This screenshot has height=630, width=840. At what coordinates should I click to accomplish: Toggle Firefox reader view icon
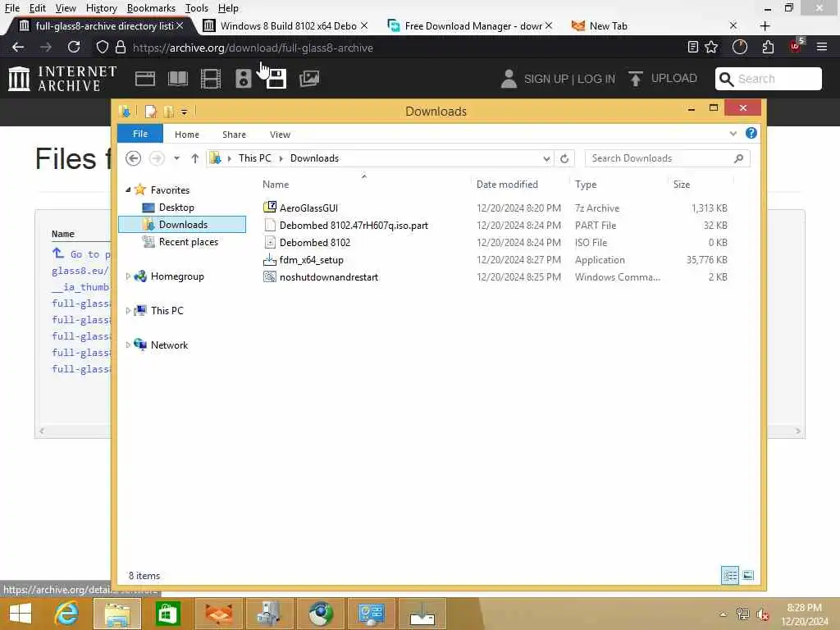[692, 47]
